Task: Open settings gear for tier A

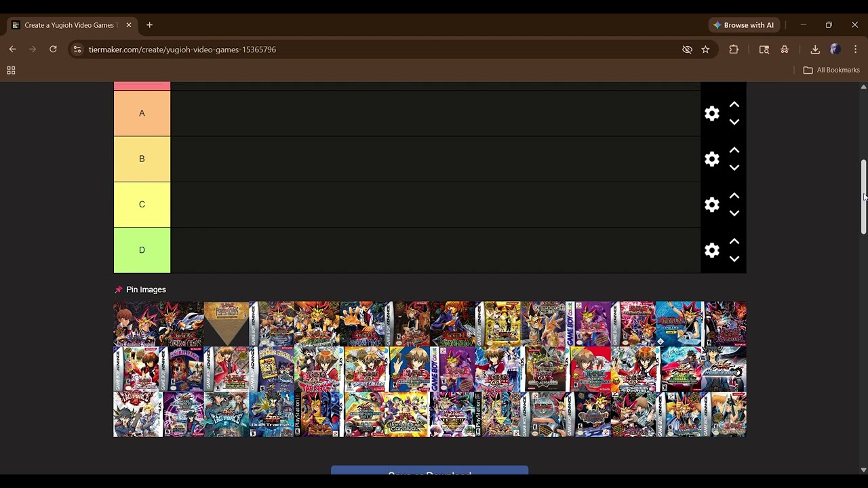Action: click(711, 113)
